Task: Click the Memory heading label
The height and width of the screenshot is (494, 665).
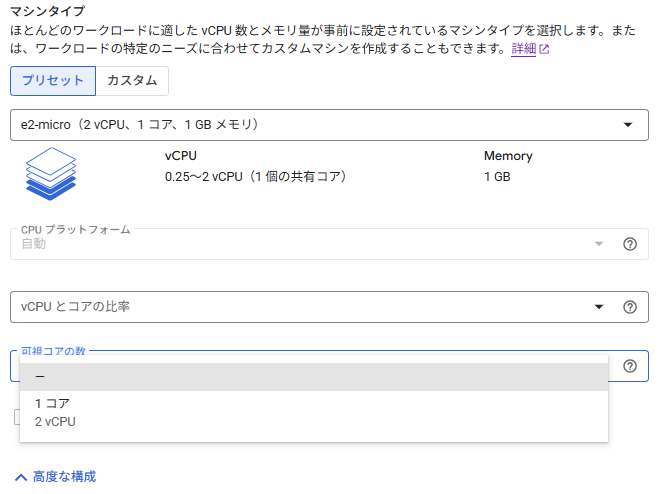Action: [x=508, y=156]
